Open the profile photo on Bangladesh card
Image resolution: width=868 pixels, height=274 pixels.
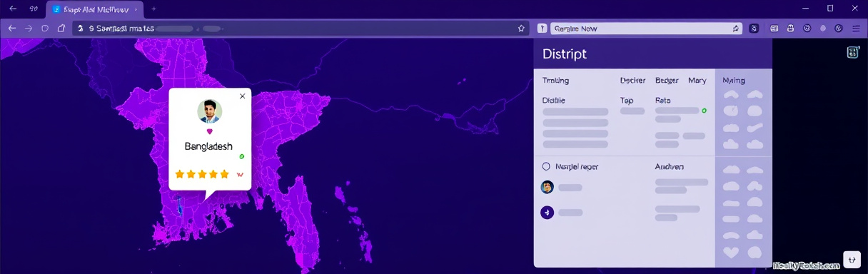[209, 111]
